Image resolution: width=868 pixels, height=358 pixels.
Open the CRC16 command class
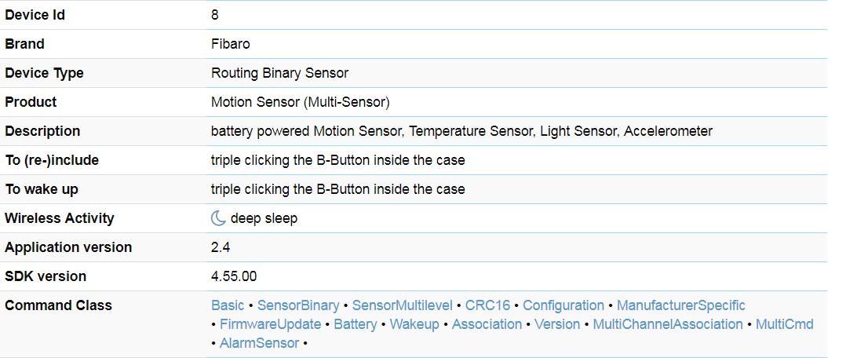(487, 305)
